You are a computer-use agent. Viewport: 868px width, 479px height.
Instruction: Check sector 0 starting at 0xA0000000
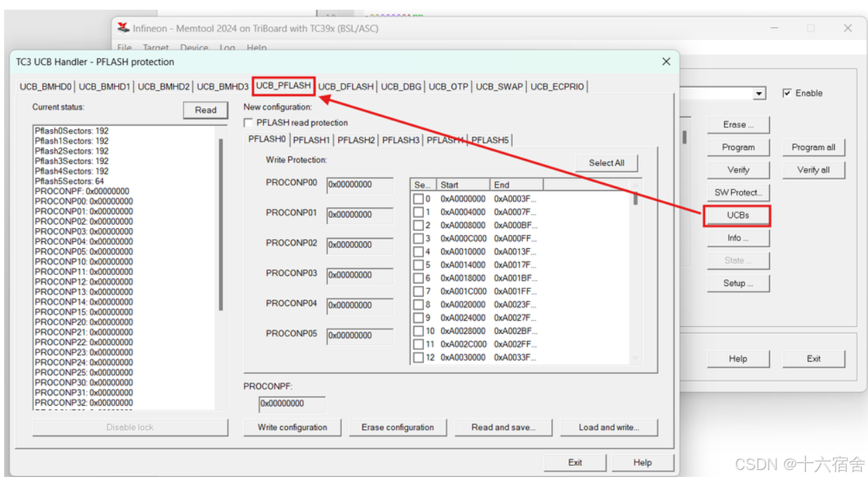[x=418, y=199]
